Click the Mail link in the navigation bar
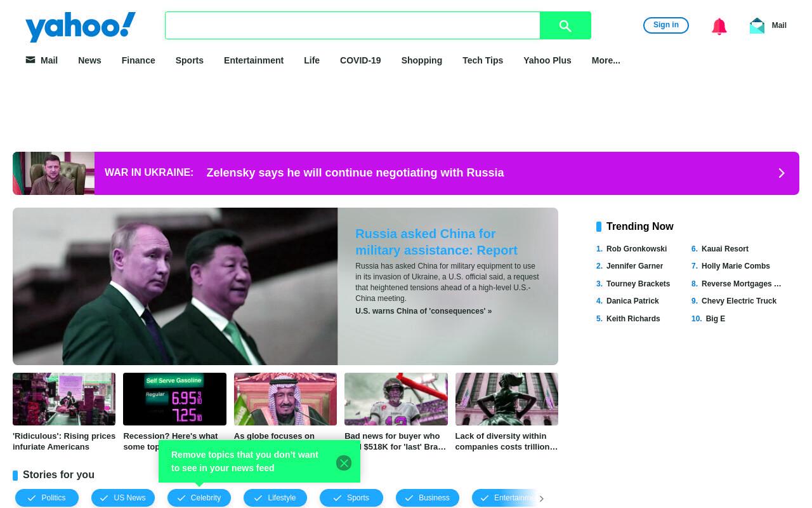The width and height of the screenshot is (812, 508). pos(42,60)
